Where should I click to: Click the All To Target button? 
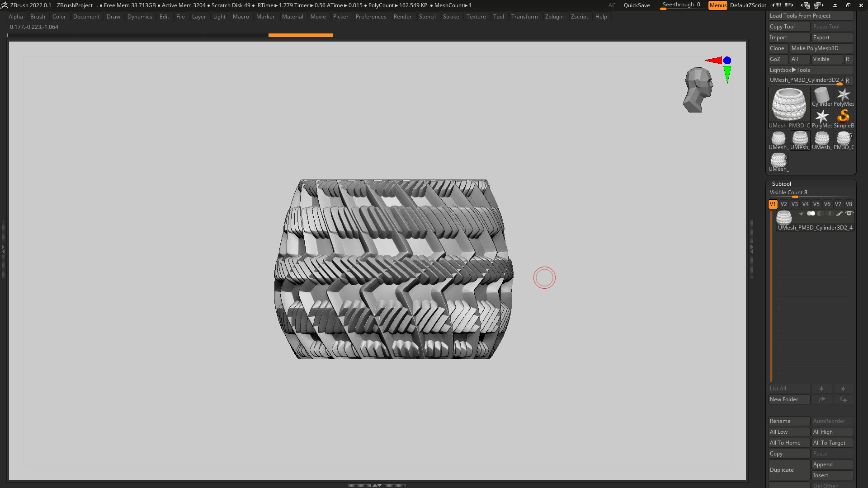(832, 443)
